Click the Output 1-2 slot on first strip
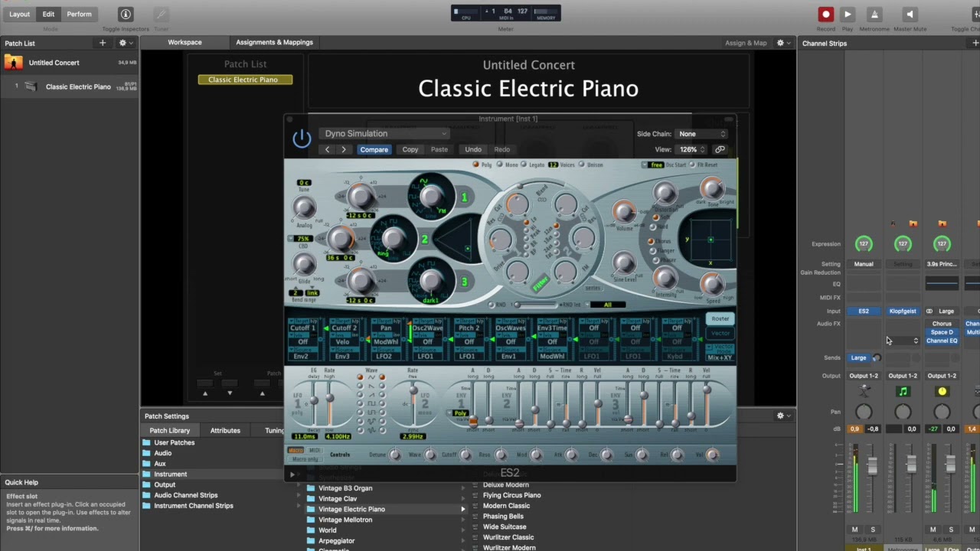 [864, 376]
